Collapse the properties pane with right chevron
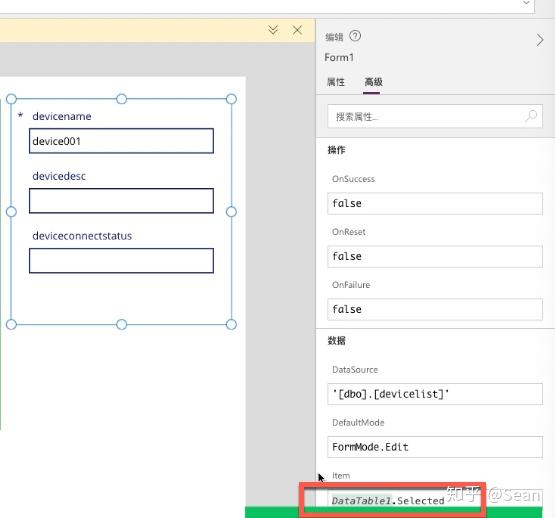Screen dimensions: 555x518 pos(540,40)
